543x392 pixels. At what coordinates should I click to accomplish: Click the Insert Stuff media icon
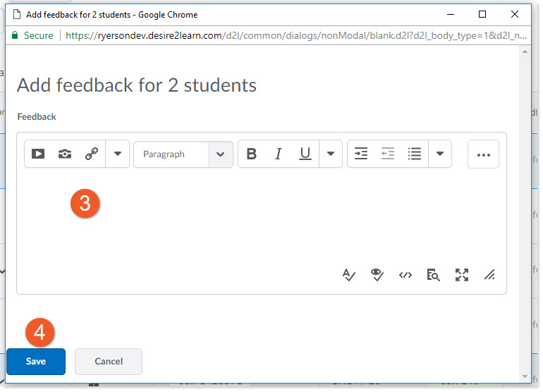(x=38, y=154)
